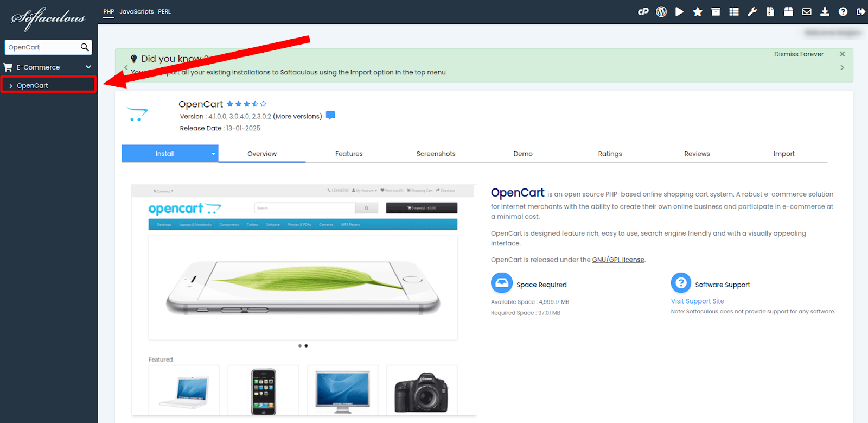Viewport: 868px width, 423px height.
Task: Open the Reviews tab
Action: pos(697,154)
